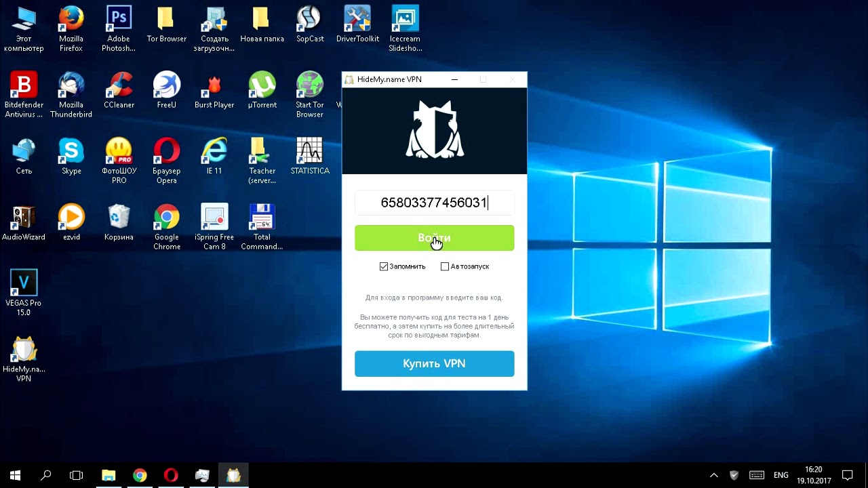Open the touch keyboard tray icon
The image size is (868, 488).
[x=757, y=475]
